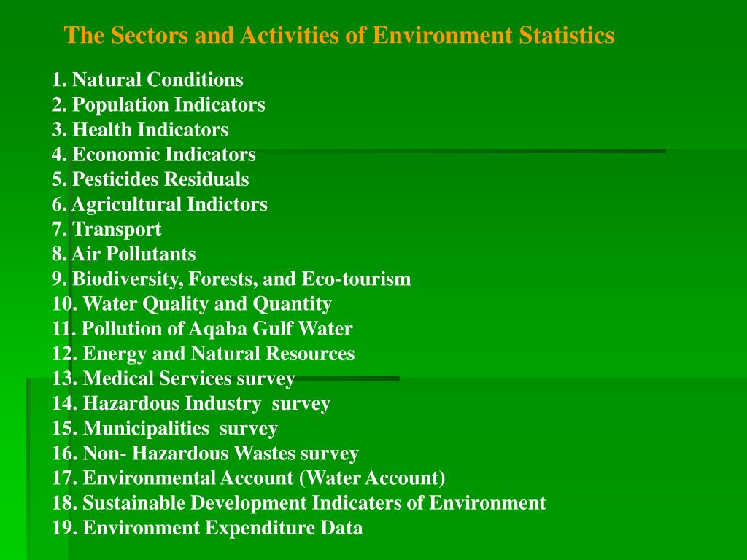Select '11. Pollution of Aqaba Gulf Water'
The height and width of the screenshot is (560, 747).
pyautogui.click(x=202, y=329)
